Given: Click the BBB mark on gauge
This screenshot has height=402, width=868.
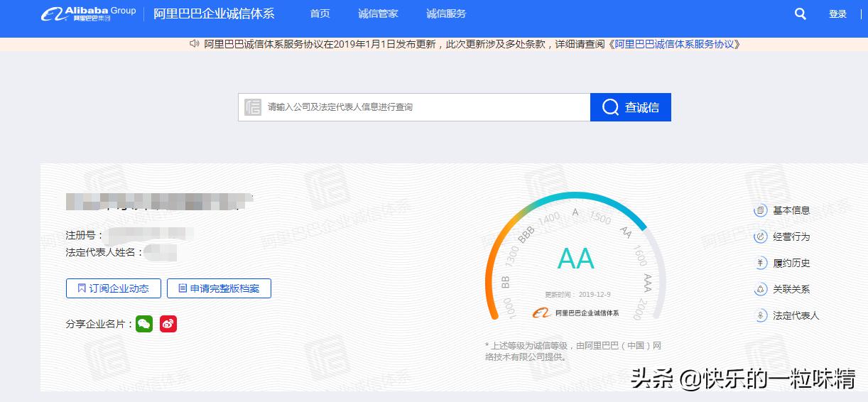Looking at the screenshot, I should [x=526, y=235].
